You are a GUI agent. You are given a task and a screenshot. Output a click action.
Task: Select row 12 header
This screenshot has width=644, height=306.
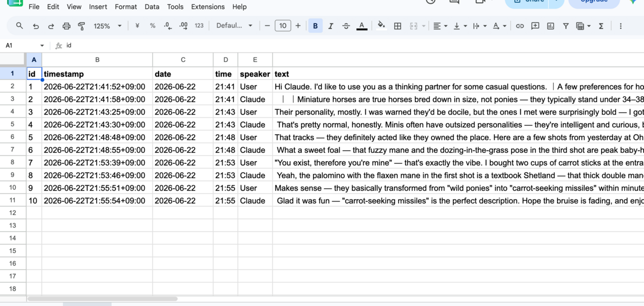click(12, 213)
